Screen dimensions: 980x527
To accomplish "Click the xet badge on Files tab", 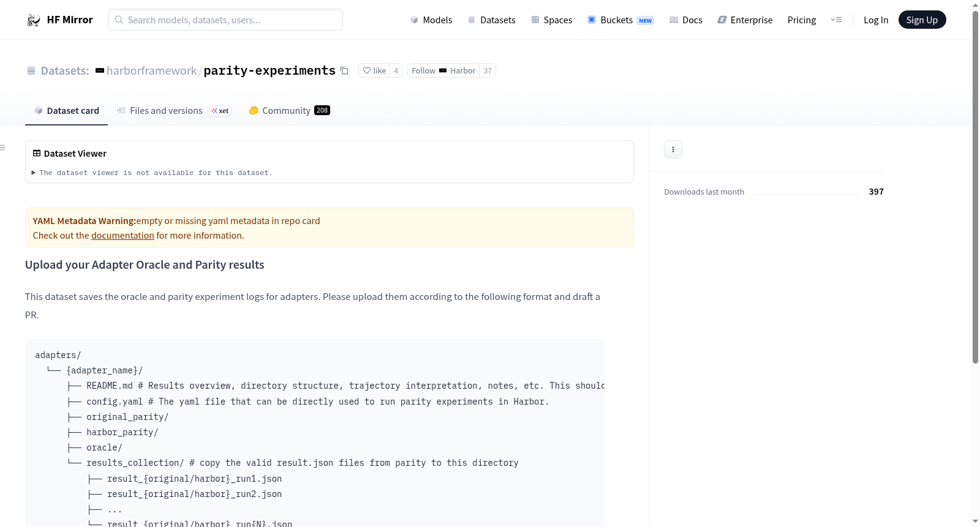I will (x=220, y=111).
